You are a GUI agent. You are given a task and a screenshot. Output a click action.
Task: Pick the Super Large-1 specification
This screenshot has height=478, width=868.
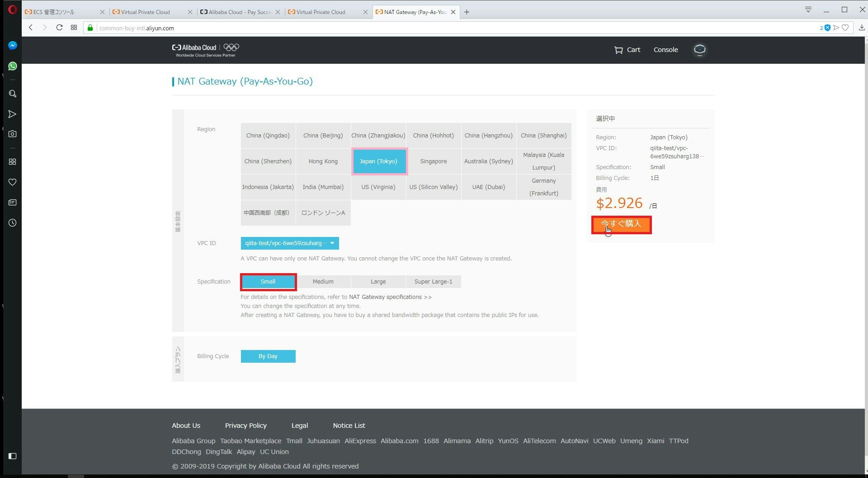coord(434,282)
